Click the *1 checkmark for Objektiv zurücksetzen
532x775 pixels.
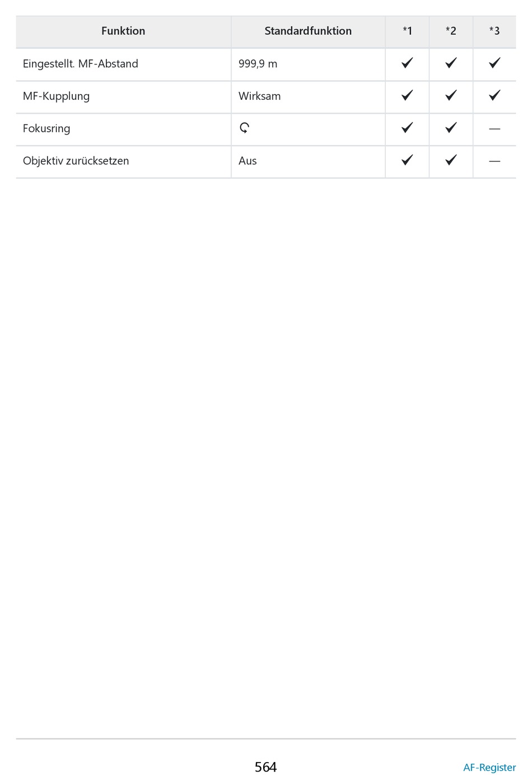tap(407, 161)
